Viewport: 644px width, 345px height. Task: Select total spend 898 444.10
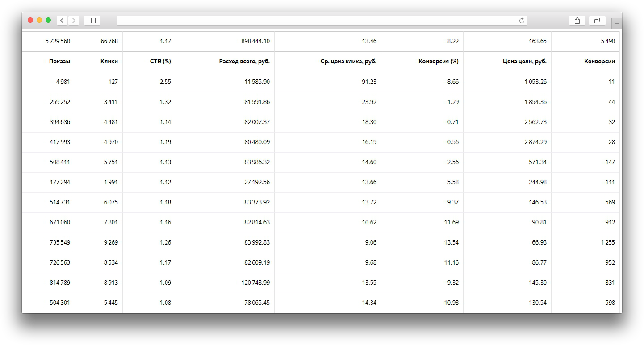[x=255, y=41]
